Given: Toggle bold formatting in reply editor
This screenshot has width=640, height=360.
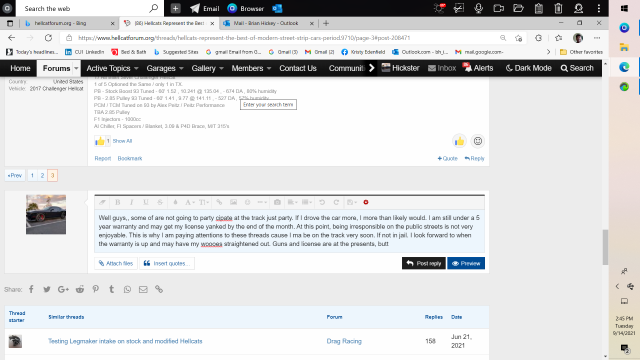Looking at the screenshot, I should click(118, 202).
